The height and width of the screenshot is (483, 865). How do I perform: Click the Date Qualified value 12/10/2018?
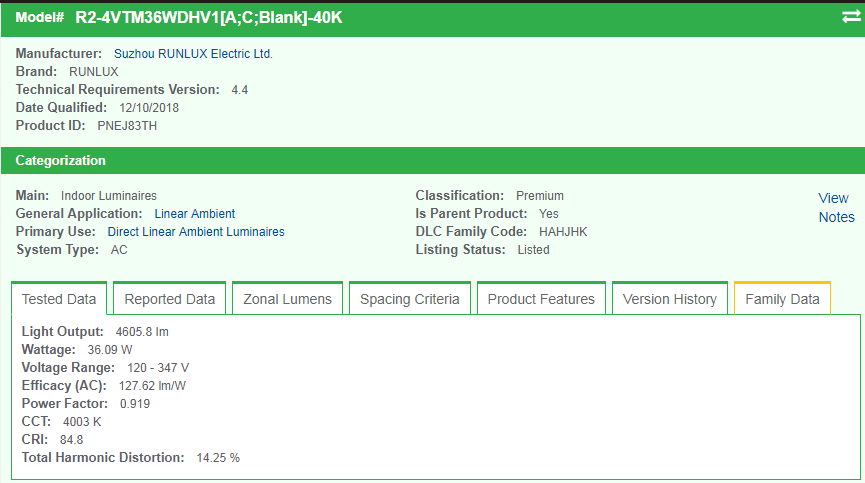149,108
